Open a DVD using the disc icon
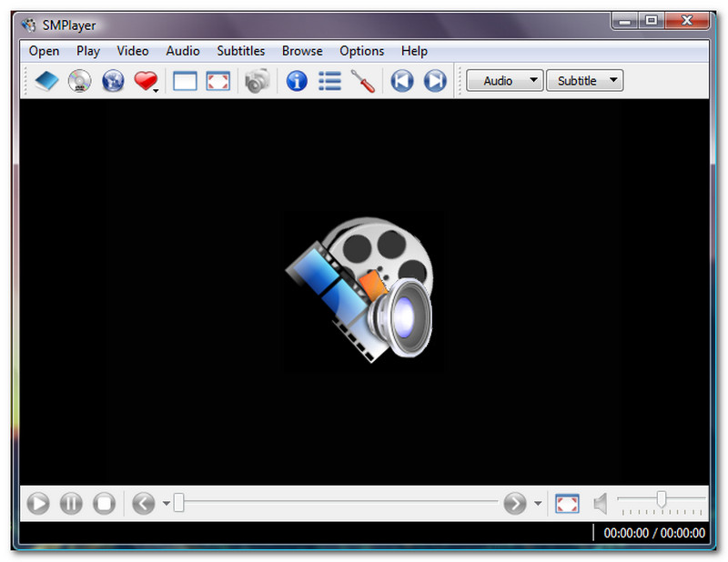Screen dimensions: 728x562 [x=80, y=81]
